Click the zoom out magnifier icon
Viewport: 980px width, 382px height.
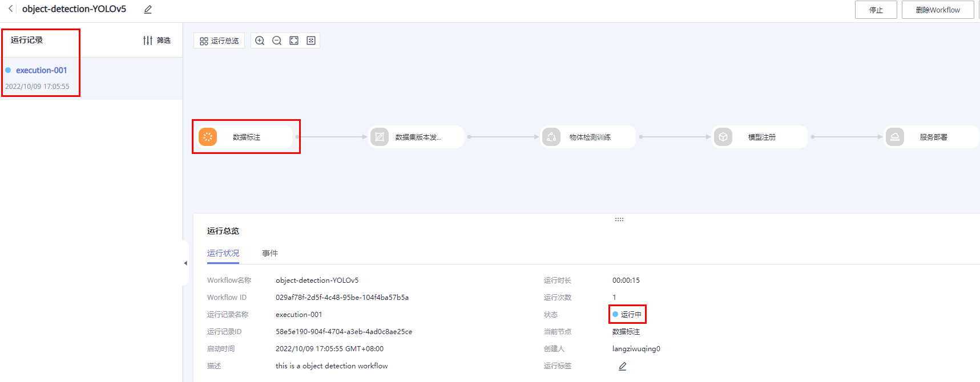[x=277, y=40]
